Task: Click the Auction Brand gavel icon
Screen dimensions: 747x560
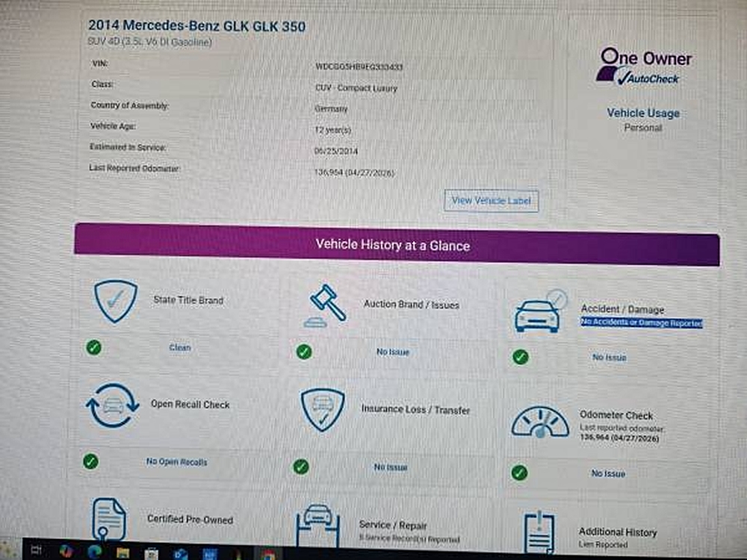Action: 326,305
